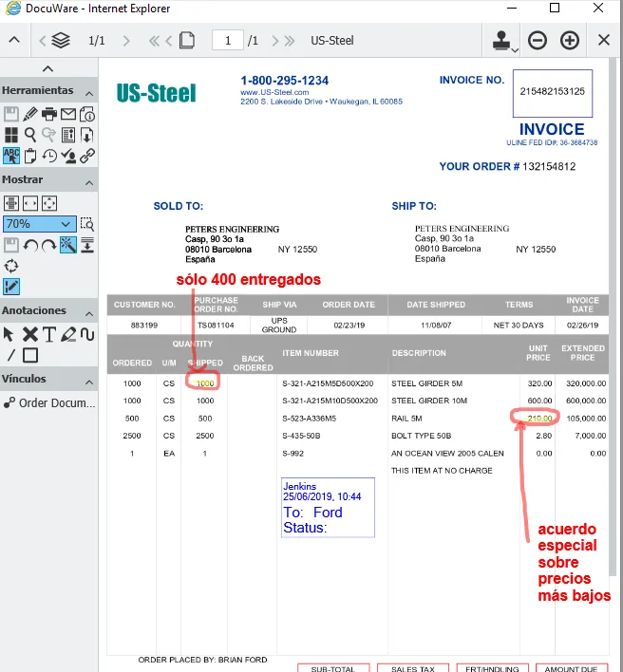Click the page sheet icon in top toolbar
Image resolution: width=623 pixels, height=672 pixels.
187,40
